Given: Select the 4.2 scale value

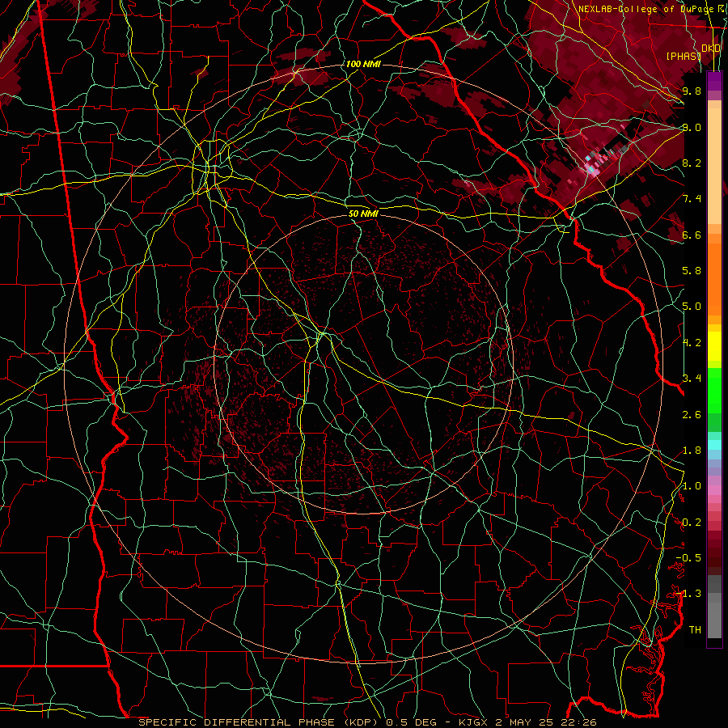Looking at the screenshot, I should click(x=692, y=343).
